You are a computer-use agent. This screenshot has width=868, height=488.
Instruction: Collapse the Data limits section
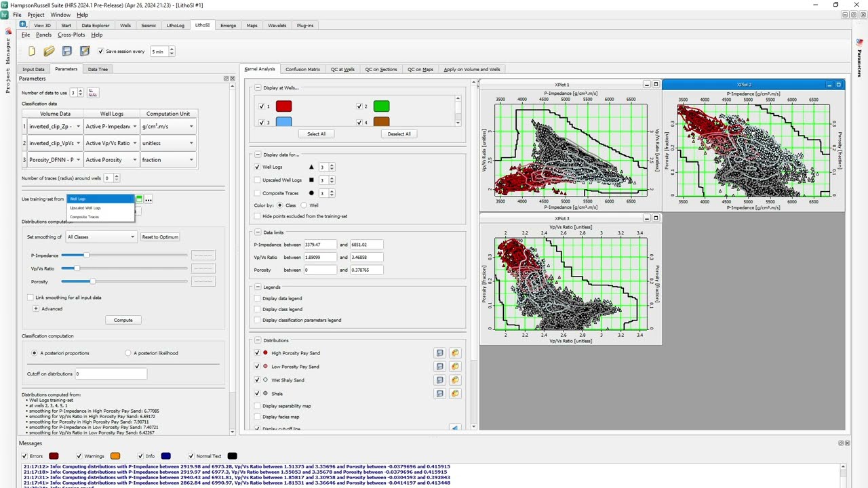click(x=258, y=232)
